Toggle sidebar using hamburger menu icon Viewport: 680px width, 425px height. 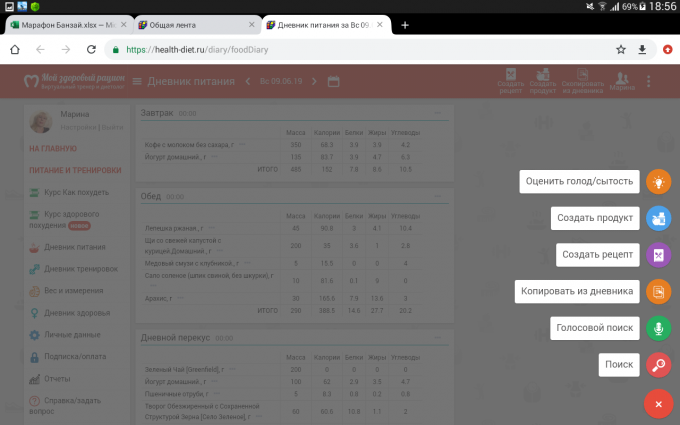pyautogui.click(x=137, y=81)
